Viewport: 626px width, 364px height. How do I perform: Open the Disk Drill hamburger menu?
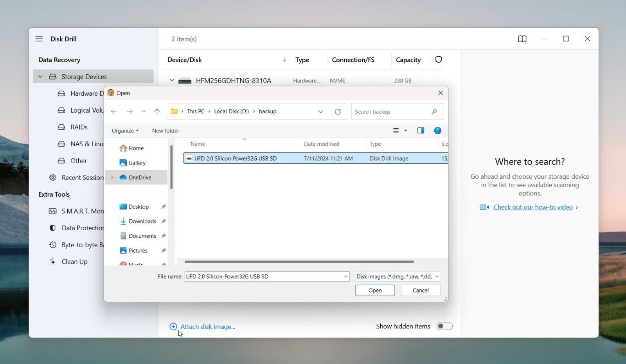pyautogui.click(x=39, y=39)
